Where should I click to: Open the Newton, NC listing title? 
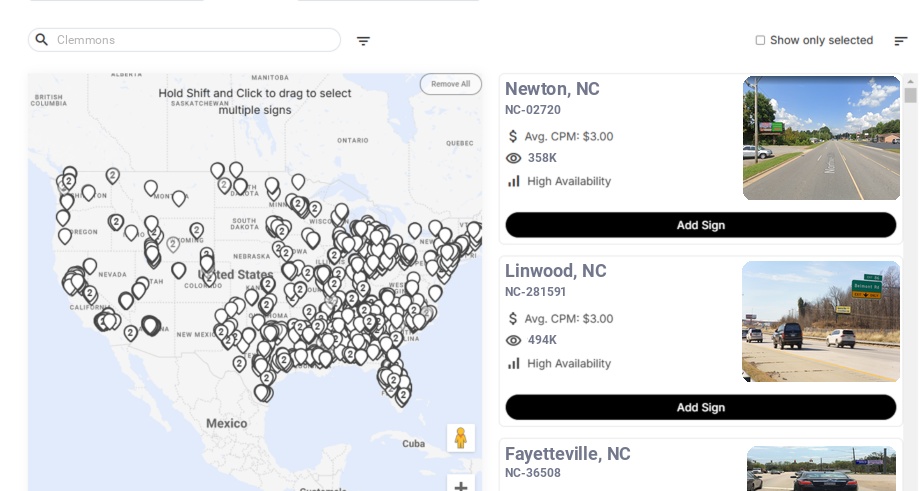(552, 89)
